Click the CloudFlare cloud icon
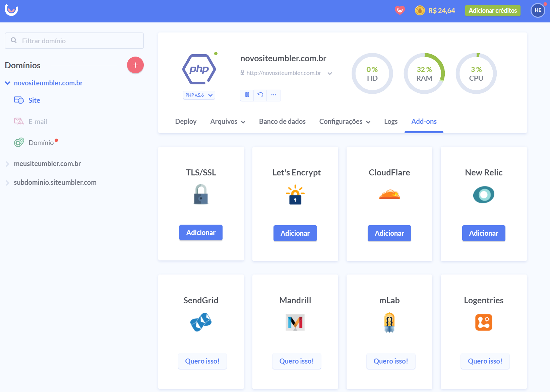This screenshot has width=550, height=392. (389, 194)
